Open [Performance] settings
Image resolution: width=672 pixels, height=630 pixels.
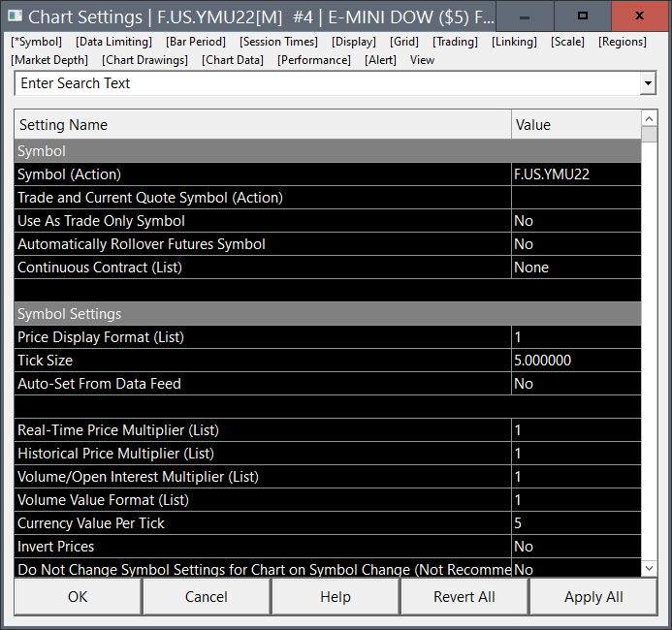click(314, 60)
